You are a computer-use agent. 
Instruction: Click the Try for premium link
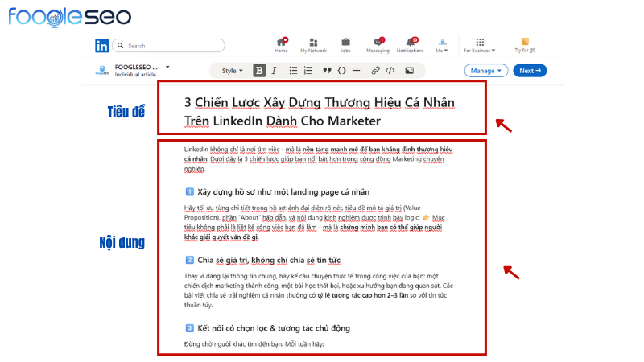coord(525,45)
